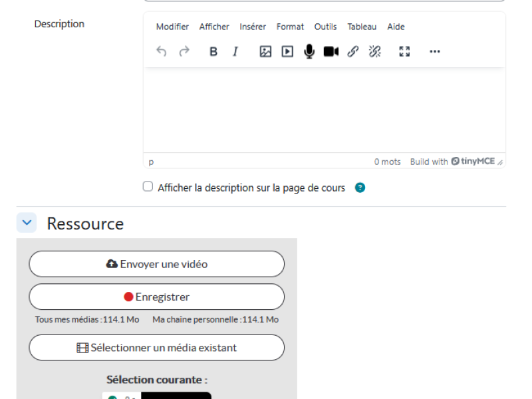Click the Enregistrer record button
Viewport: 532px width, 399px height.
pos(157,297)
